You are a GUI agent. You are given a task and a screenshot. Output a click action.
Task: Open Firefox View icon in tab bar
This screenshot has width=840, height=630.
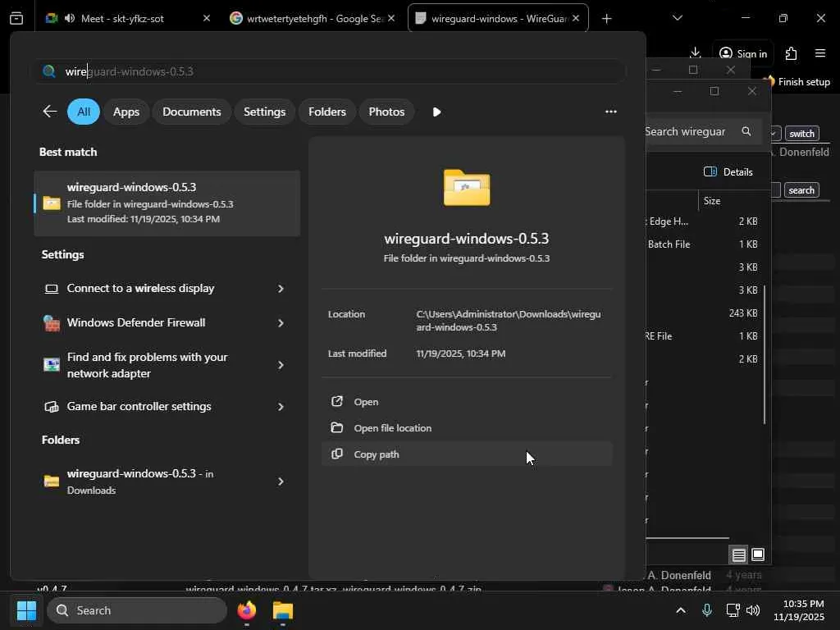coord(16,18)
